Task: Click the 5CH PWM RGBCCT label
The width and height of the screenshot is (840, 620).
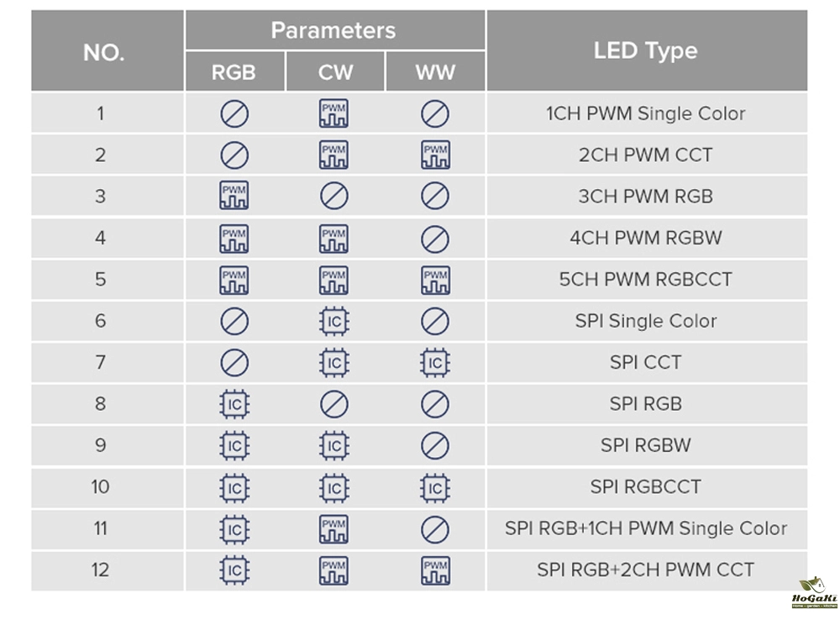Action: (645, 280)
